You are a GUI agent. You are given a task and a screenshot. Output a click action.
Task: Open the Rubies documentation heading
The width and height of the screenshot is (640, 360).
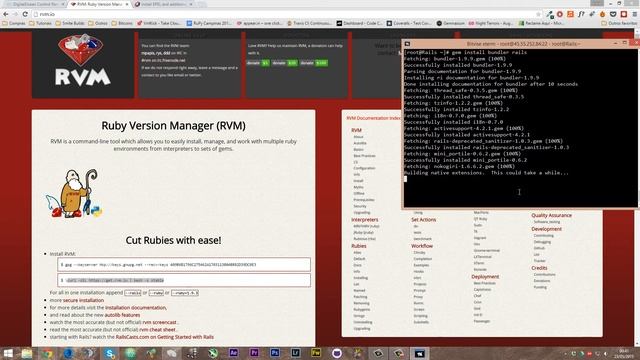359,246
